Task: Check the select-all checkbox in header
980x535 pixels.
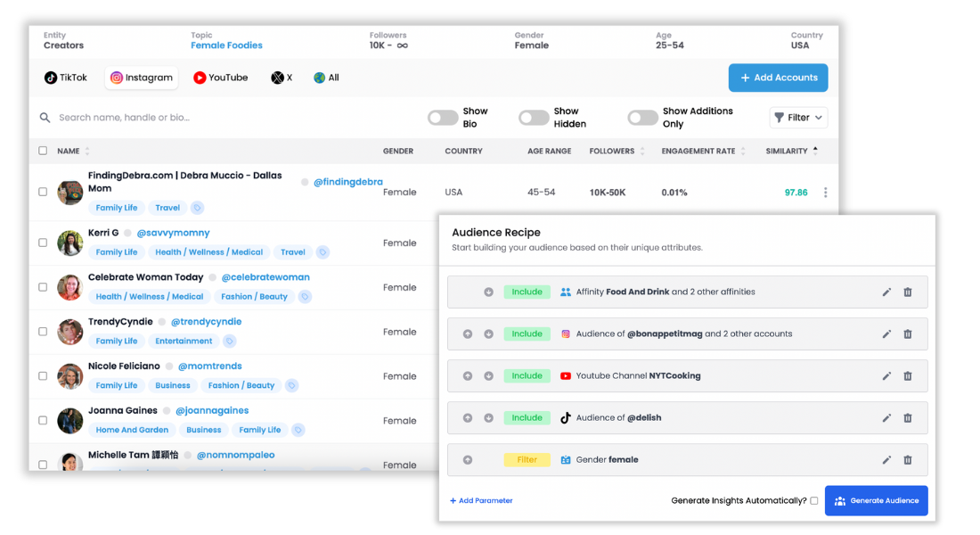Action: pyautogui.click(x=43, y=151)
